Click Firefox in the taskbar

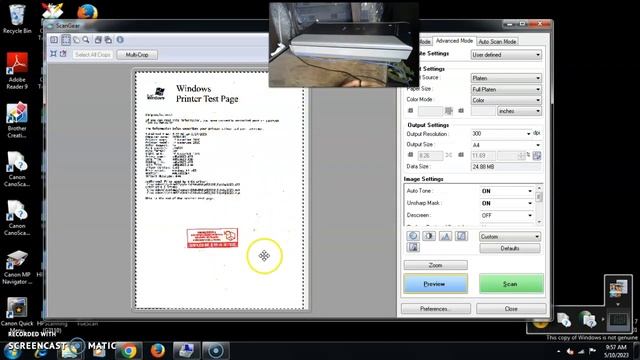pos(158,351)
